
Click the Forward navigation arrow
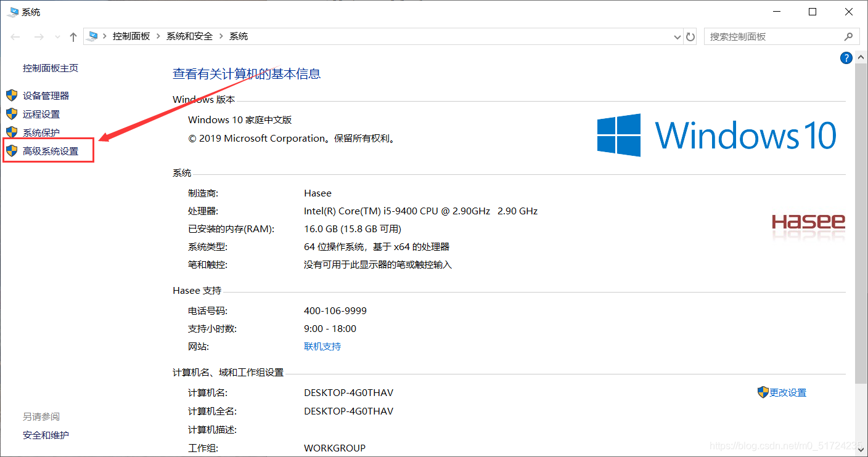coord(38,37)
